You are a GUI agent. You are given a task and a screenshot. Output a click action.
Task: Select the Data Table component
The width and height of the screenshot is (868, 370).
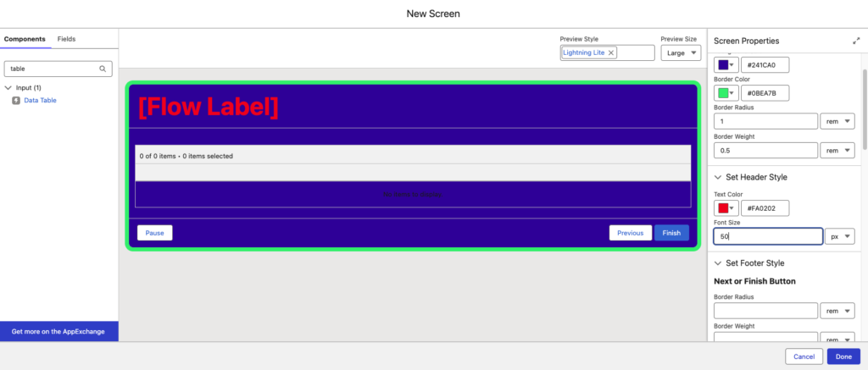41,100
